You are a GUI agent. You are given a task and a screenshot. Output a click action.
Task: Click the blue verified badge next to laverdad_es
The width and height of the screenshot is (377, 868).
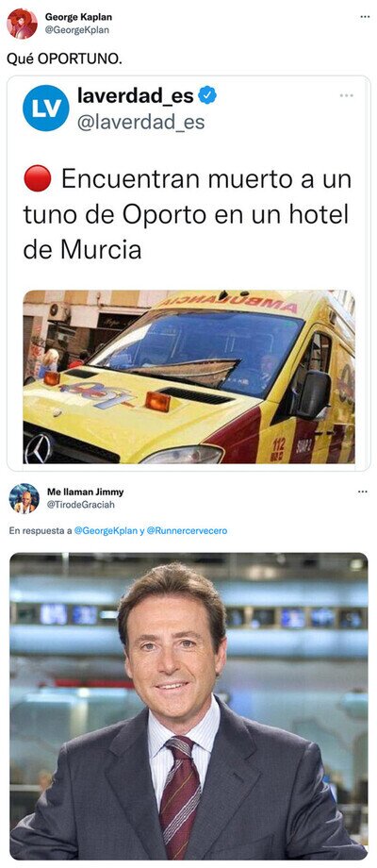click(207, 96)
